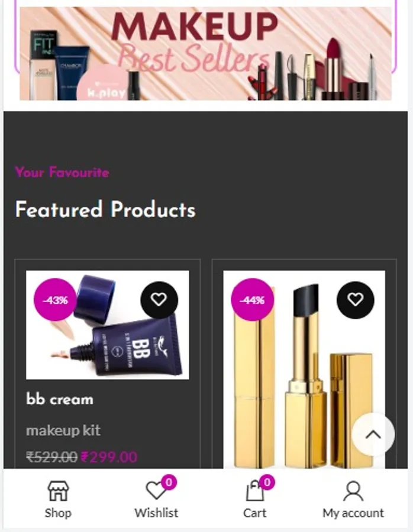Click the ₹299.00 sale price

109,457
